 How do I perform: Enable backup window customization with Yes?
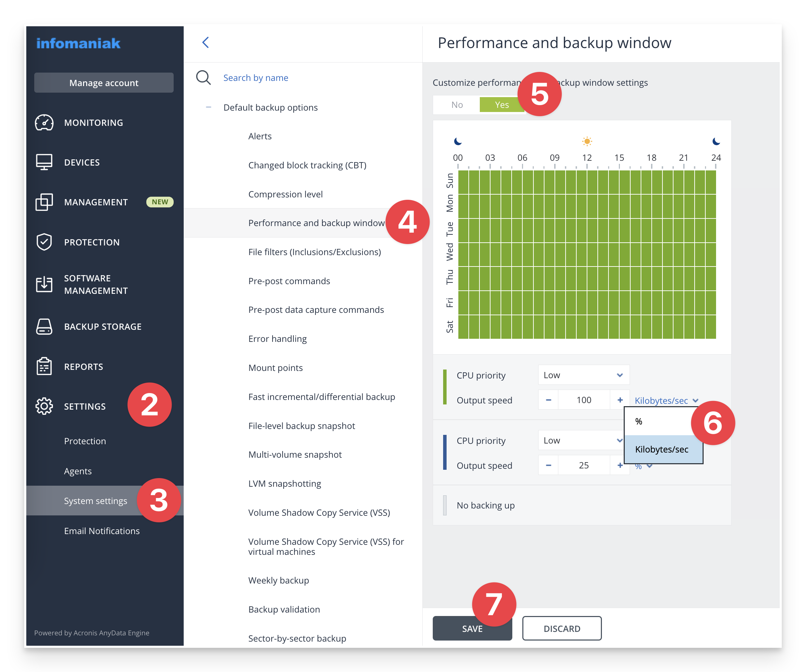pyautogui.click(x=502, y=104)
